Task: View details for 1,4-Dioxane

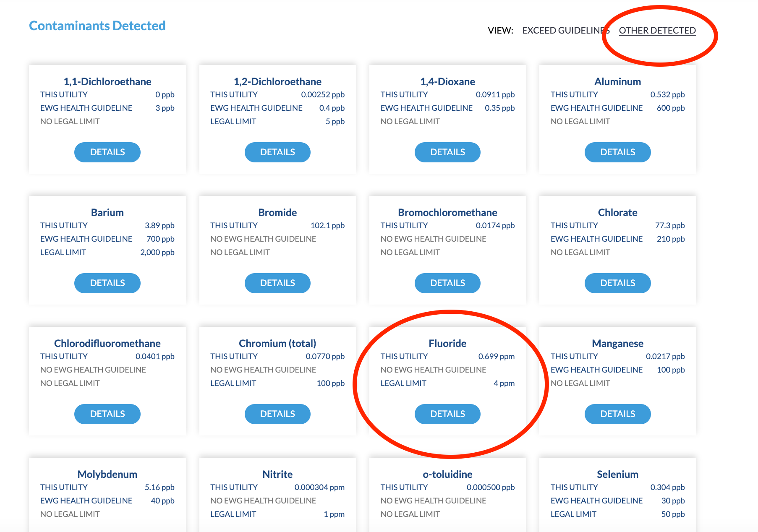Action: pyautogui.click(x=447, y=152)
